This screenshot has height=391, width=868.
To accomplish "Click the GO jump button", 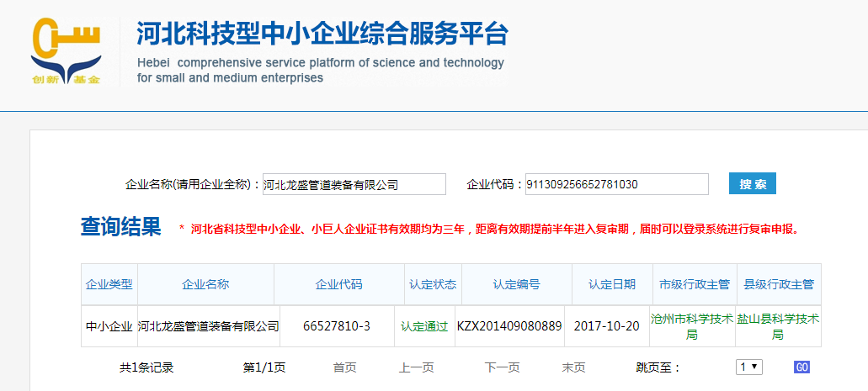I will click(801, 367).
